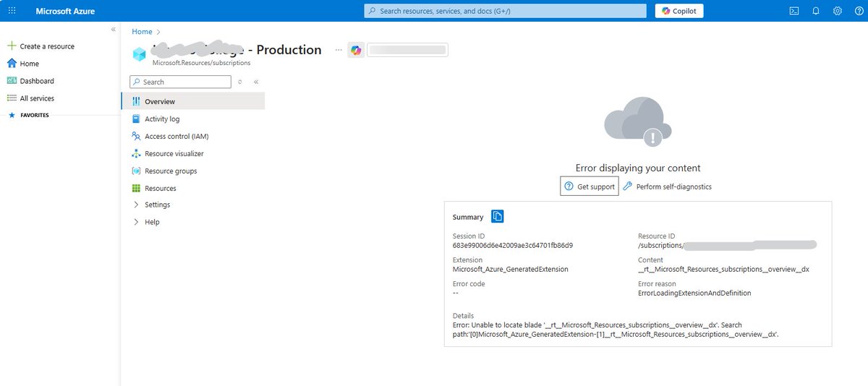Click Create a resource
The height and width of the screenshot is (386, 868).
pyautogui.click(x=47, y=46)
